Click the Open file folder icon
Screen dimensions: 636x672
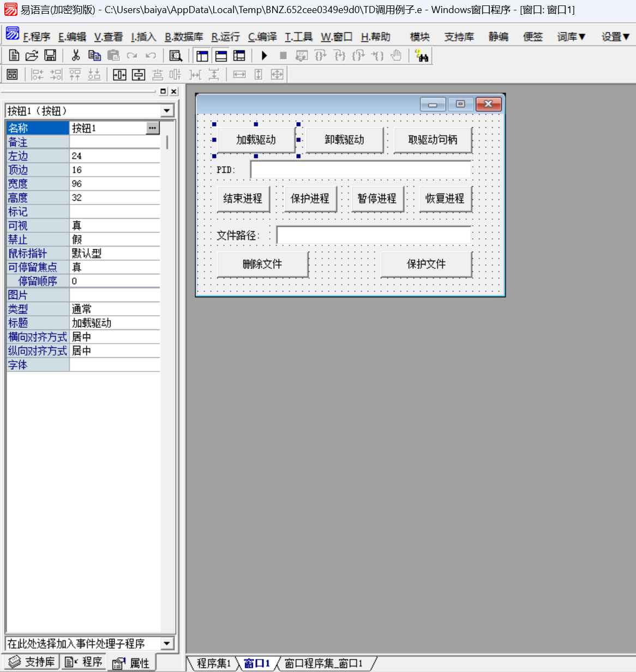pyautogui.click(x=31, y=55)
